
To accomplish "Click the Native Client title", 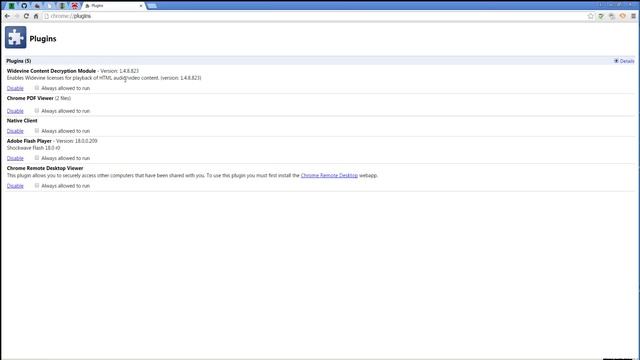I will click(22, 121).
